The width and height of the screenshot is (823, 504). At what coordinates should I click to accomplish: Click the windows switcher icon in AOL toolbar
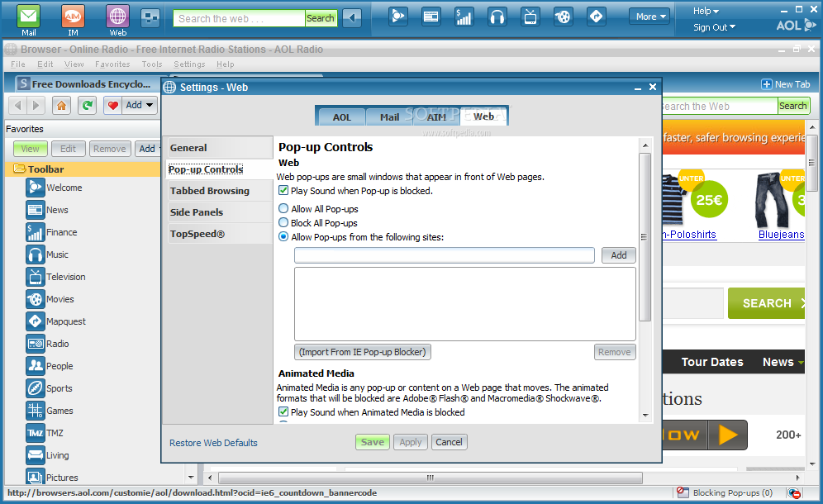pyautogui.click(x=150, y=18)
